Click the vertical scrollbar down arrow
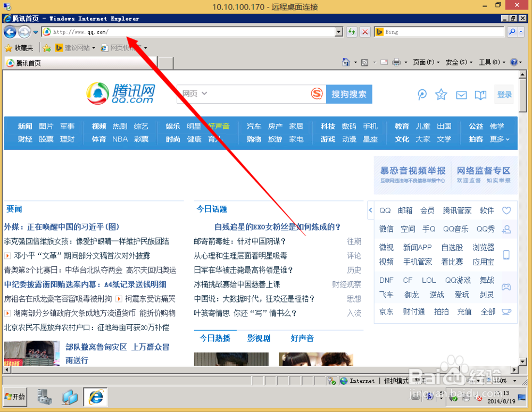 pos(522,361)
